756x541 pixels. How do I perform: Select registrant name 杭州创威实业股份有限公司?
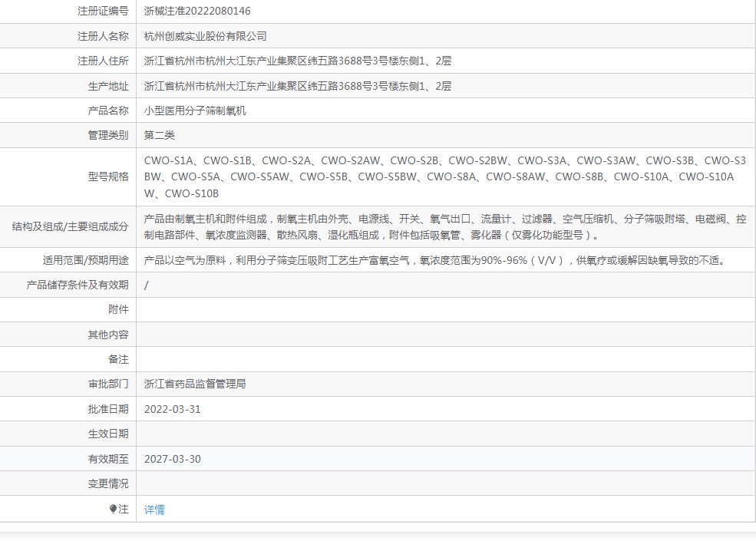coord(206,36)
